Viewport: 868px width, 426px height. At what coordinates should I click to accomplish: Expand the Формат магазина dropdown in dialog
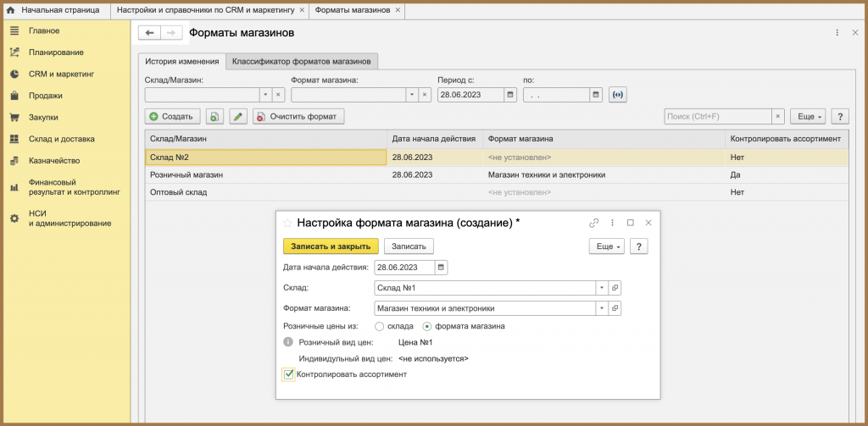tap(602, 308)
